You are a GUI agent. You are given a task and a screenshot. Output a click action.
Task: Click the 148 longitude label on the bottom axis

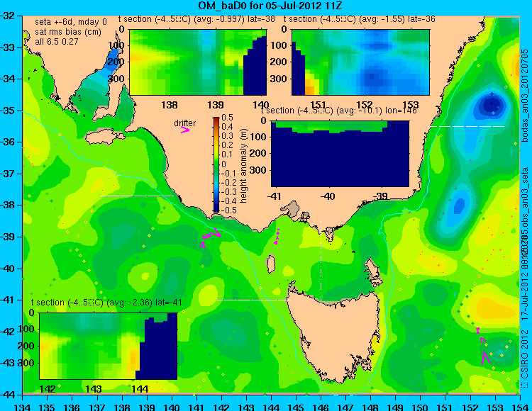click(370, 407)
